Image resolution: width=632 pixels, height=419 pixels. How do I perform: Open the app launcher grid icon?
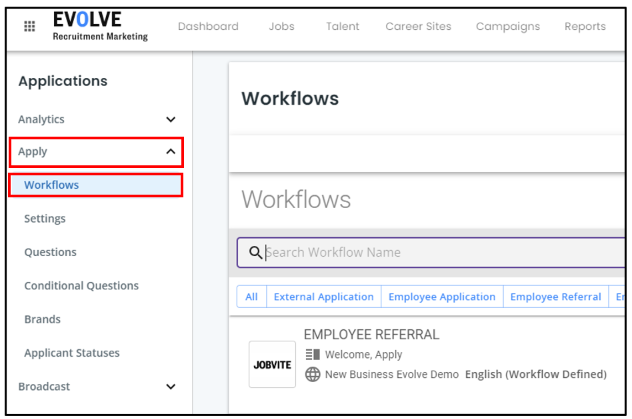click(x=29, y=26)
